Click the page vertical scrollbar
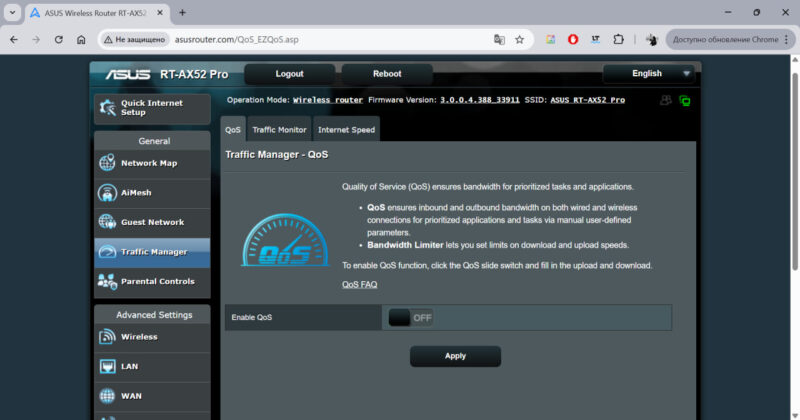 tap(795, 172)
